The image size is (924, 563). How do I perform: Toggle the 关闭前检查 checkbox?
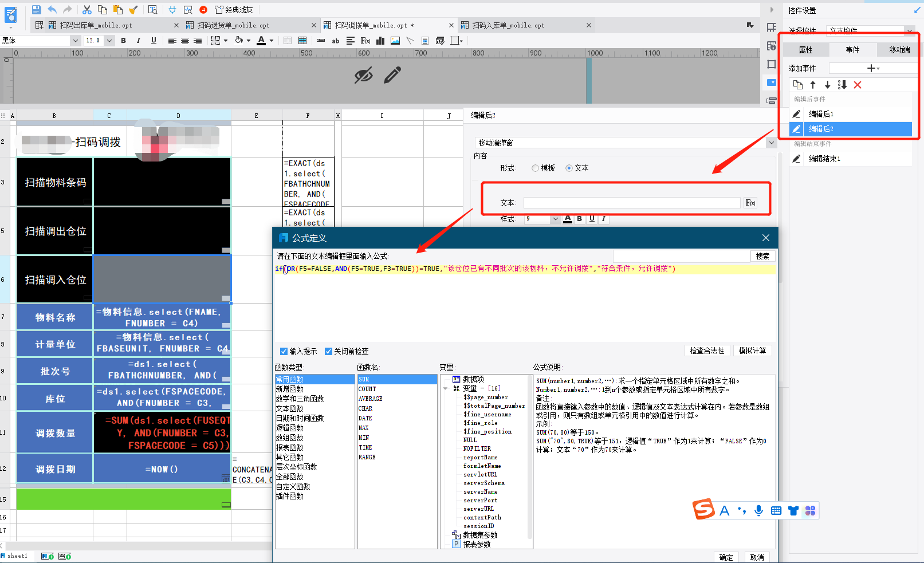point(328,351)
